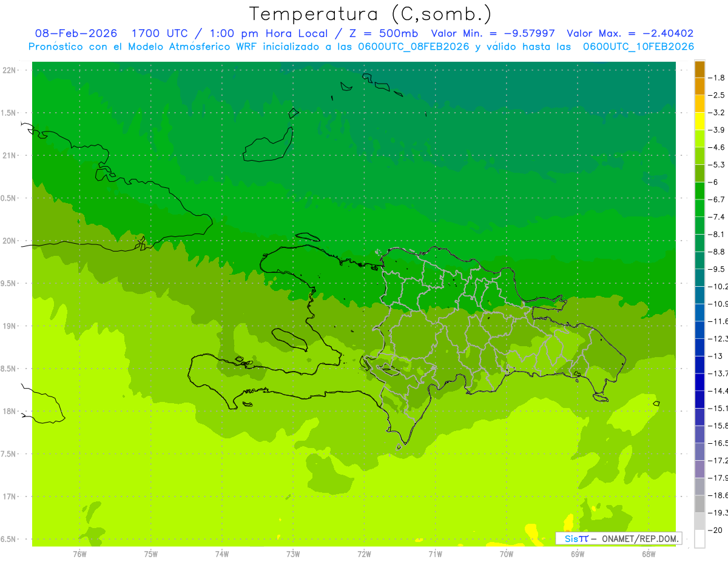The width and height of the screenshot is (728, 562).
Task: Click the 19N latitude axis label
Action: tap(10, 326)
